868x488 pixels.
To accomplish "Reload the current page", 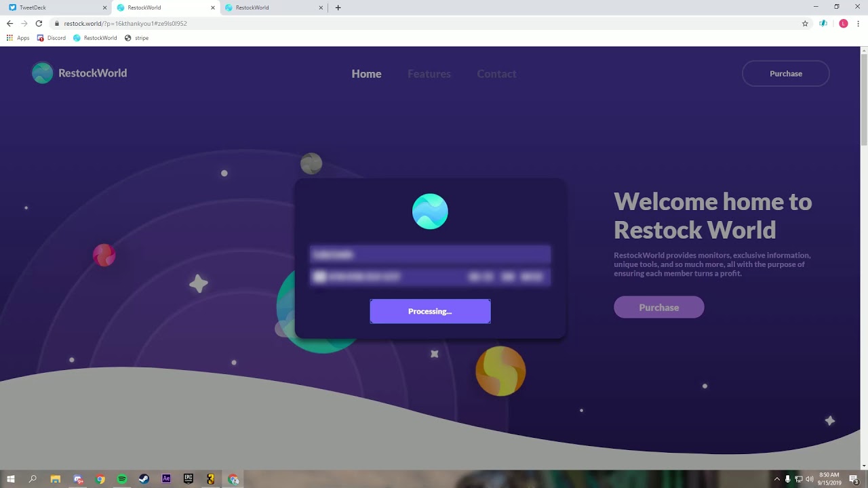I will (x=39, y=23).
